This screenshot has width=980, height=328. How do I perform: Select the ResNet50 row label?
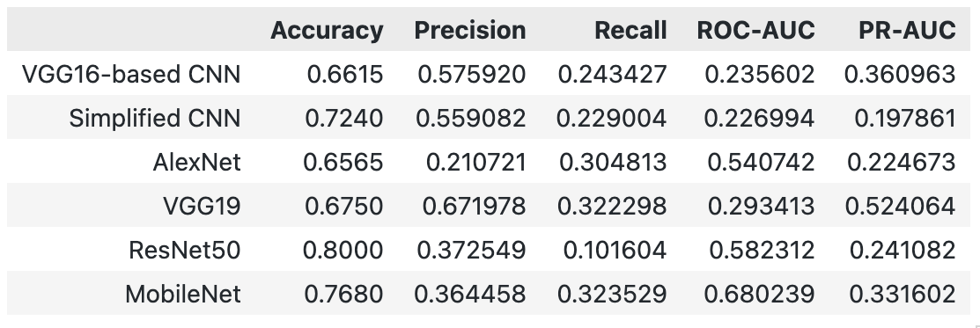pyautogui.click(x=184, y=250)
